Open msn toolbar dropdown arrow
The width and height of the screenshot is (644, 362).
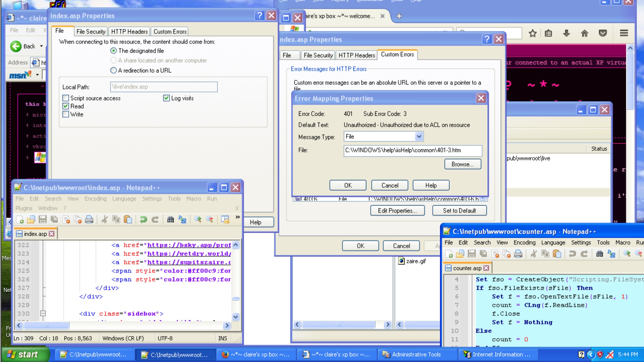[37, 75]
